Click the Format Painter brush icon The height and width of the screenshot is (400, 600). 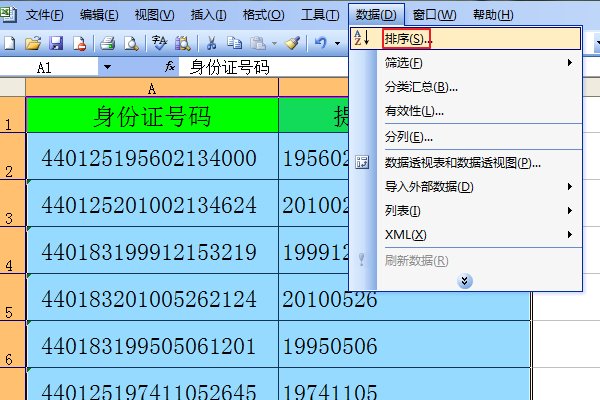(293, 43)
